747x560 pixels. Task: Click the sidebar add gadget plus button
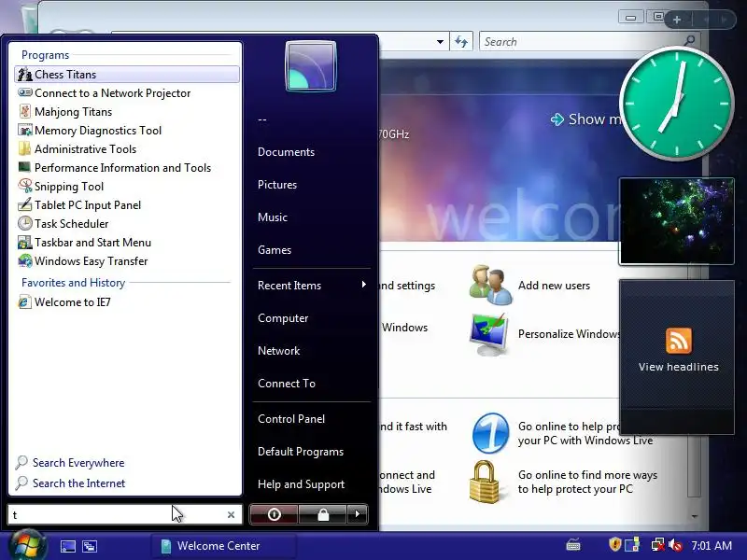(x=677, y=20)
